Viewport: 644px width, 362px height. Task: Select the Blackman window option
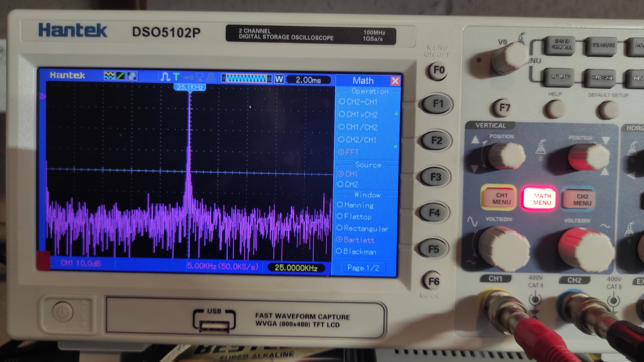[x=356, y=252]
